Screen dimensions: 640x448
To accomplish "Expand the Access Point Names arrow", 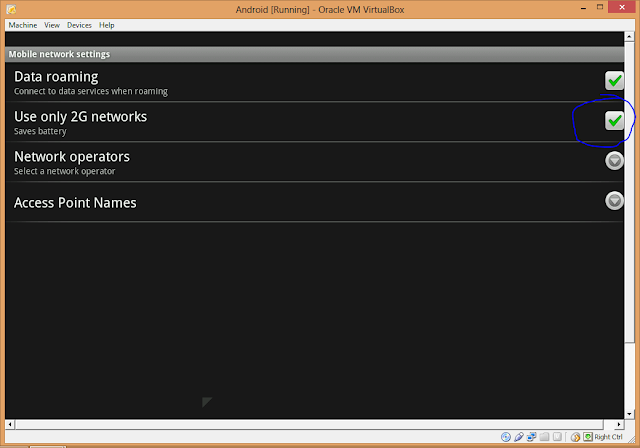I will point(614,201).
